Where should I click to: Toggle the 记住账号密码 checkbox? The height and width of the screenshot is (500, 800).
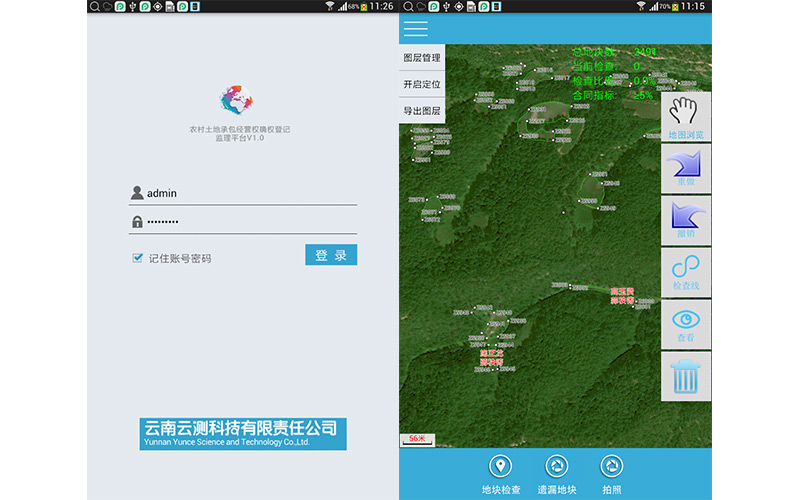point(137,258)
